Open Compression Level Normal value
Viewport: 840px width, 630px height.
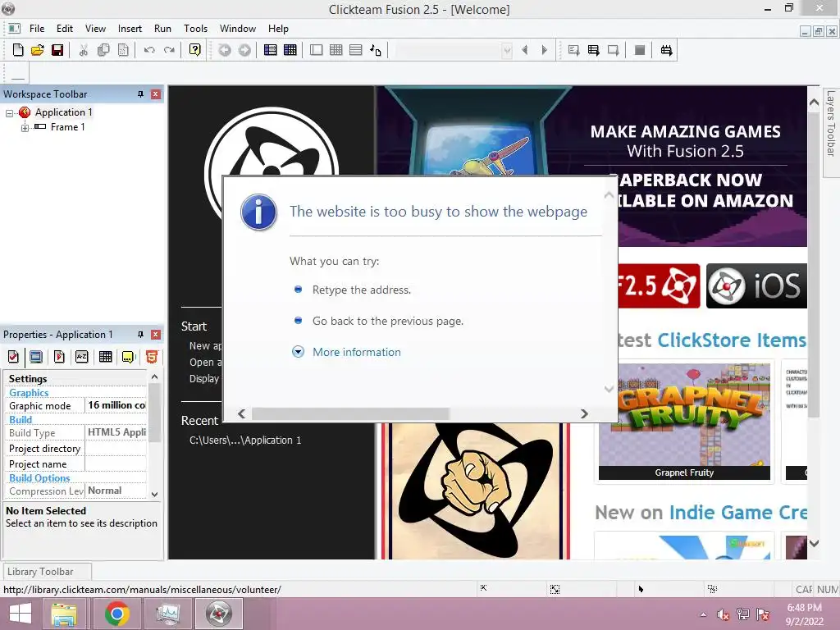click(116, 491)
